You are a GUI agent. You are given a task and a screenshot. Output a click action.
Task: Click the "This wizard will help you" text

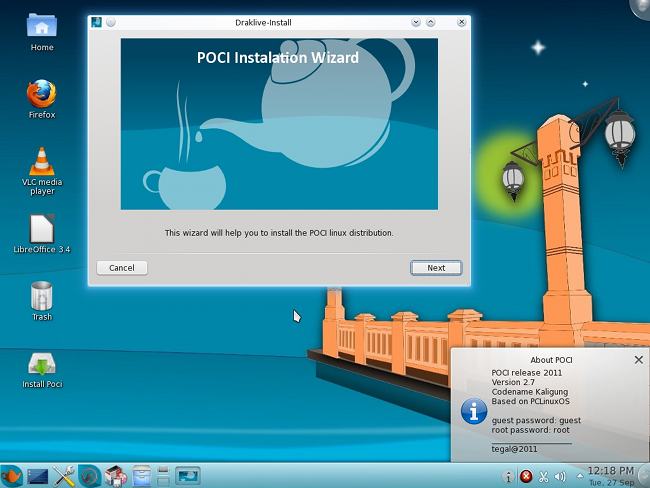tap(279, 233)
